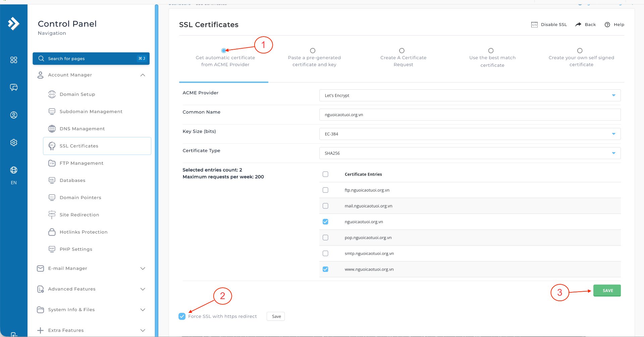Click the Common Name input field

[x=470, y=115]
